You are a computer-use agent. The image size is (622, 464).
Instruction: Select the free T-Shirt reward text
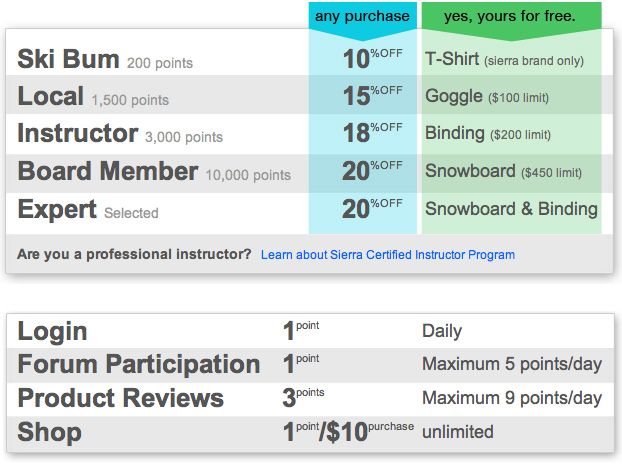504,60
